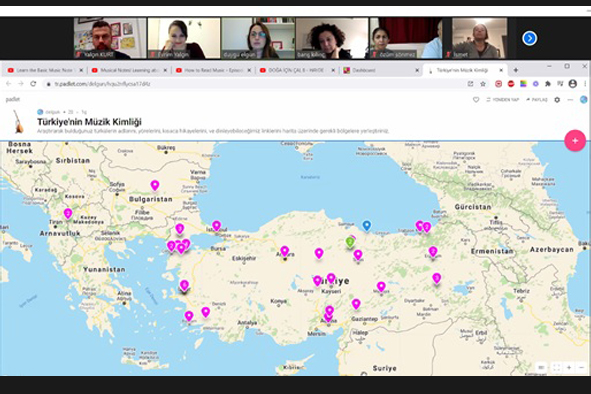Open the Chrome vertical dots menu
The height and width of the screenshot is (394, 591).
(x=585, y=84)
